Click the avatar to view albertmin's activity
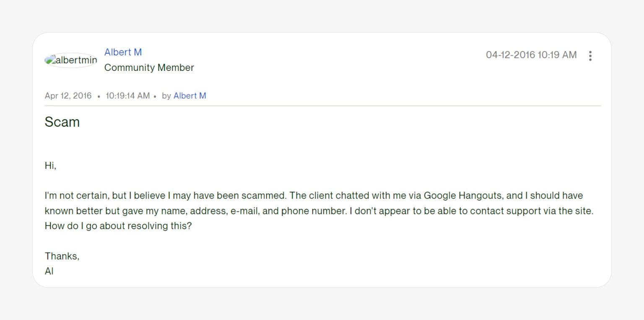Viewport: 644px width, 320px height. [70, 60]
